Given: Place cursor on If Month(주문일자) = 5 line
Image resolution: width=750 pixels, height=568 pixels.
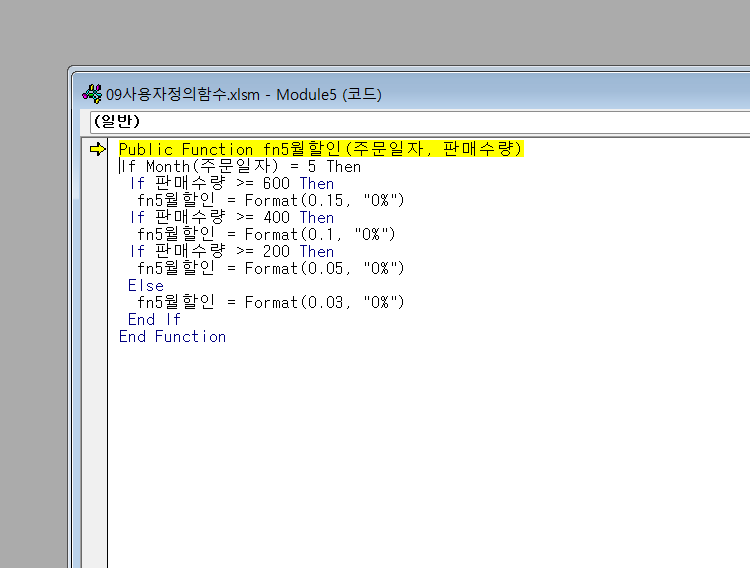Looking at the screenshot, I should (240, 167).
